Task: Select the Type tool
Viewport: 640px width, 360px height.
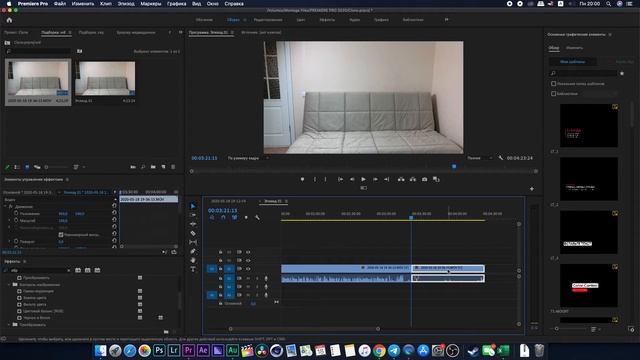Action: (x=193, y=269)
